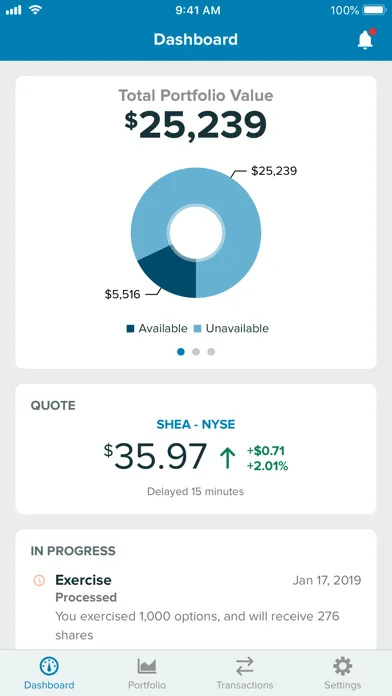Open the Exercise in-progress item
This screenshot has height=696, width=392.
pyautogui.click(x=196, y=607)
